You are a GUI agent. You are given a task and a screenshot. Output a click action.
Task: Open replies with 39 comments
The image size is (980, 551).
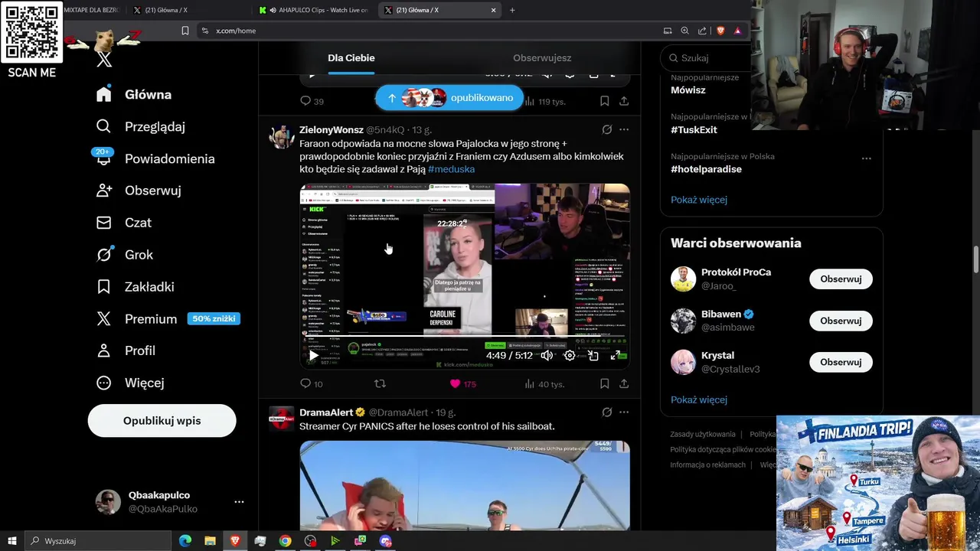point(312,101)
